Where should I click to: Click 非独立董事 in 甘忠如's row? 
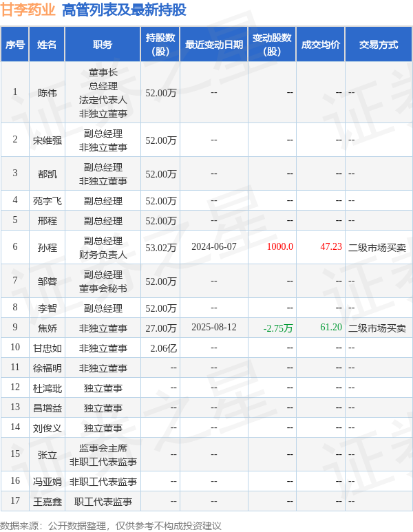pyautogui.click(x=103, y=348)
